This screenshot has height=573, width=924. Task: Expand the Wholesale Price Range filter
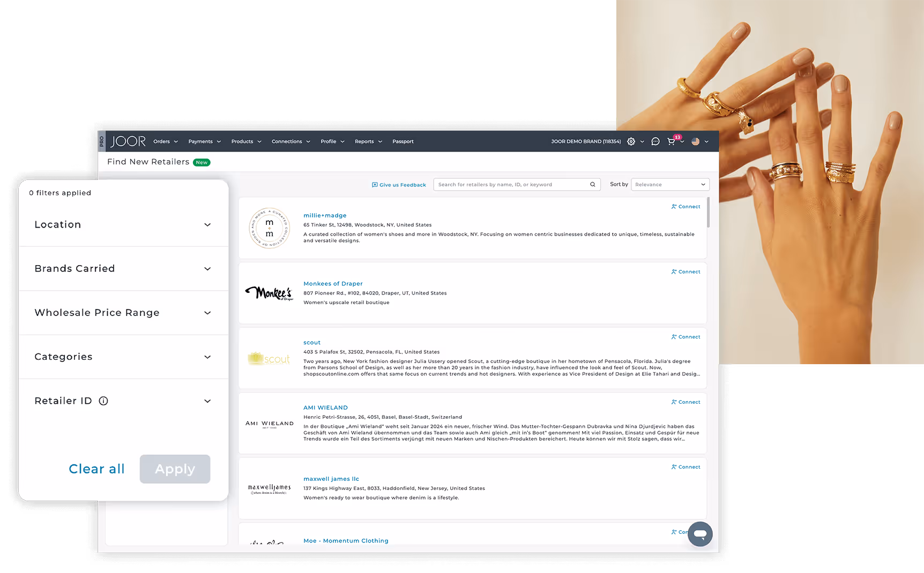pos(123,313)
